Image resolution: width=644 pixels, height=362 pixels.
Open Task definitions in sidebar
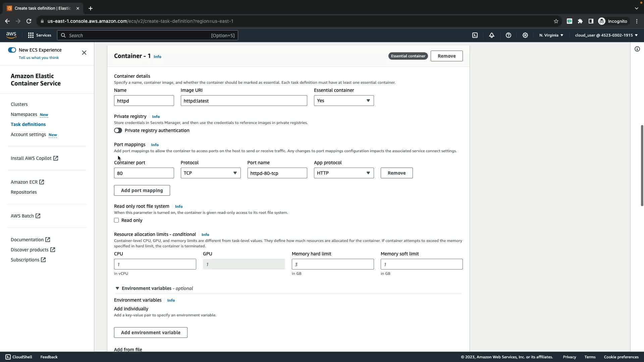[x=28, y=124]
